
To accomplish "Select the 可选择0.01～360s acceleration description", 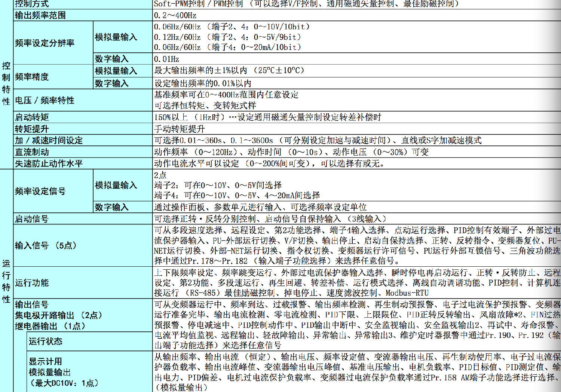I will (x=318, y=140).
